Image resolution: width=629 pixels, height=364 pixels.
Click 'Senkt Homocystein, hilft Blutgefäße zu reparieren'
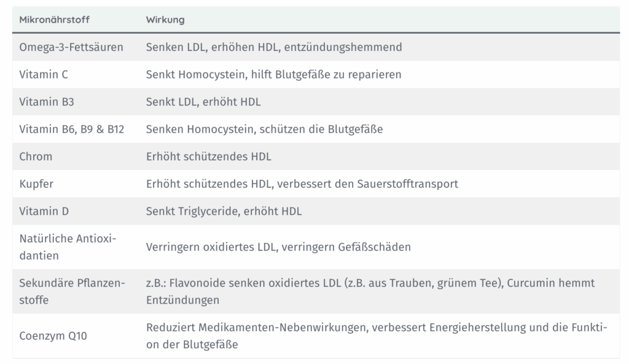[x=273, y=74]
